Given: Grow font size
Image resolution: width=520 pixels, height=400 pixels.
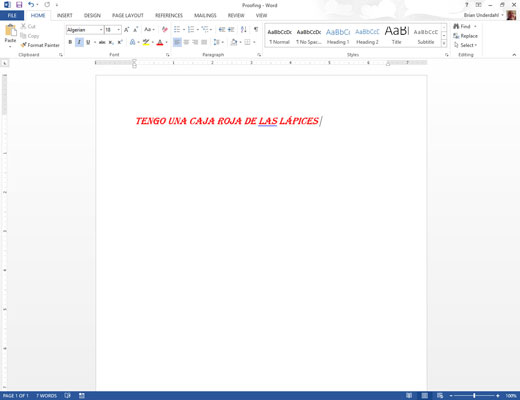Looking at the screenshot, I should click(x=127, y=30).
